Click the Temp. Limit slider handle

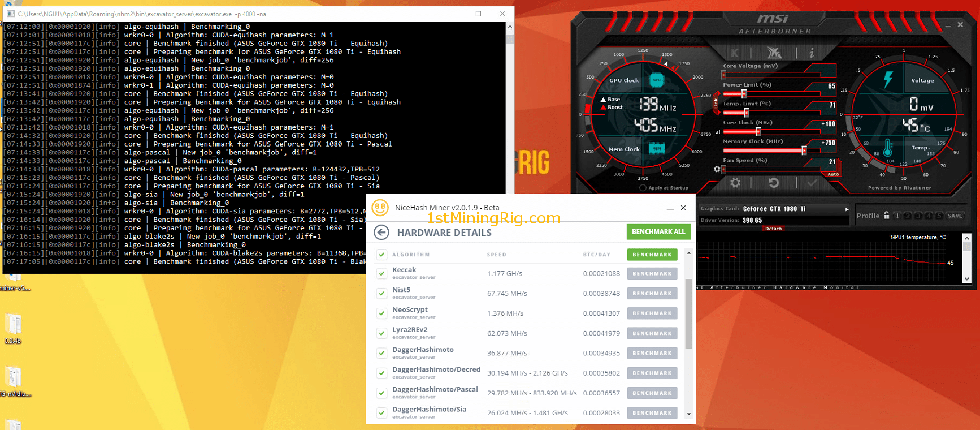(746, 113)
